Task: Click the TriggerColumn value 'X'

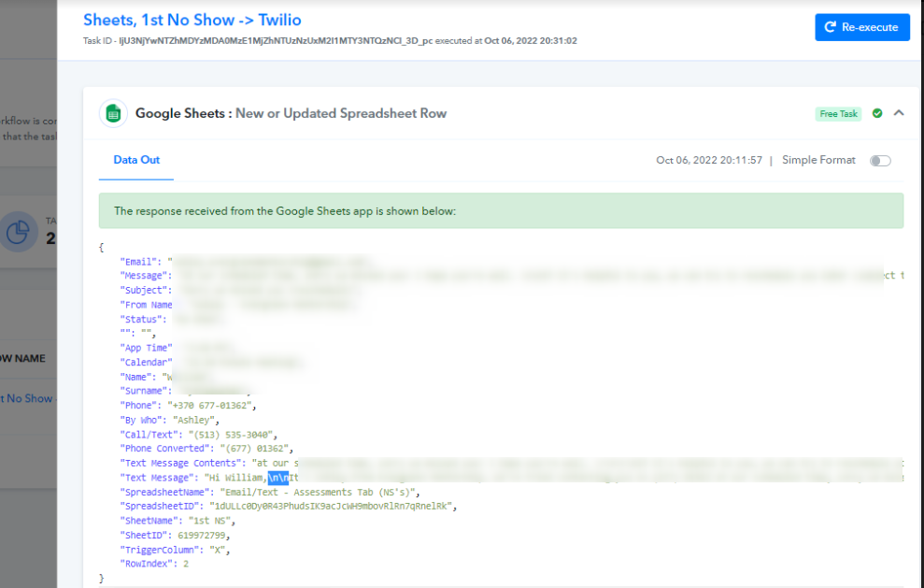Action: point(220,551)
